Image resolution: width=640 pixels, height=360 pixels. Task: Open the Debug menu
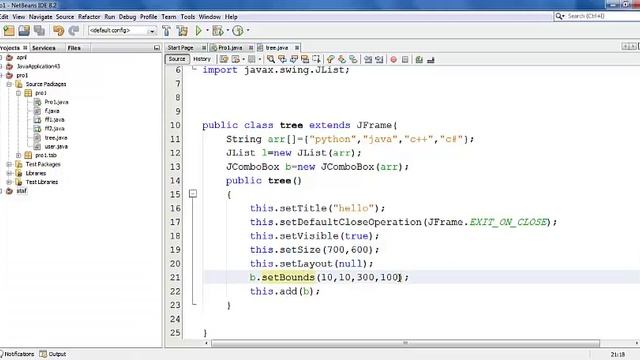pos(127,17)
